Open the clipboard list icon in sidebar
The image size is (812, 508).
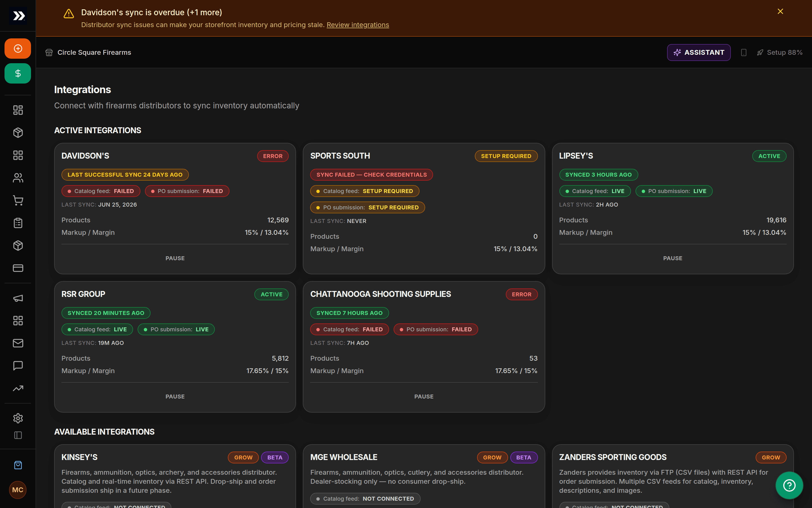pos(18,223)
